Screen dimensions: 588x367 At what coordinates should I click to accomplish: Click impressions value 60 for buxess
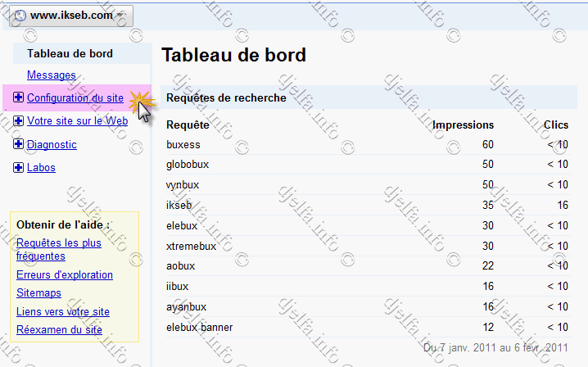tap(488, 144)
